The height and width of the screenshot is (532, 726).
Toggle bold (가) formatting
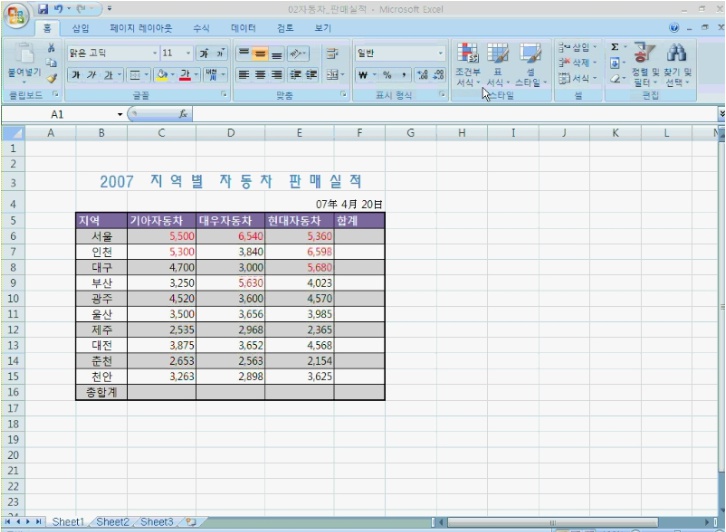(x=75, y=75)
